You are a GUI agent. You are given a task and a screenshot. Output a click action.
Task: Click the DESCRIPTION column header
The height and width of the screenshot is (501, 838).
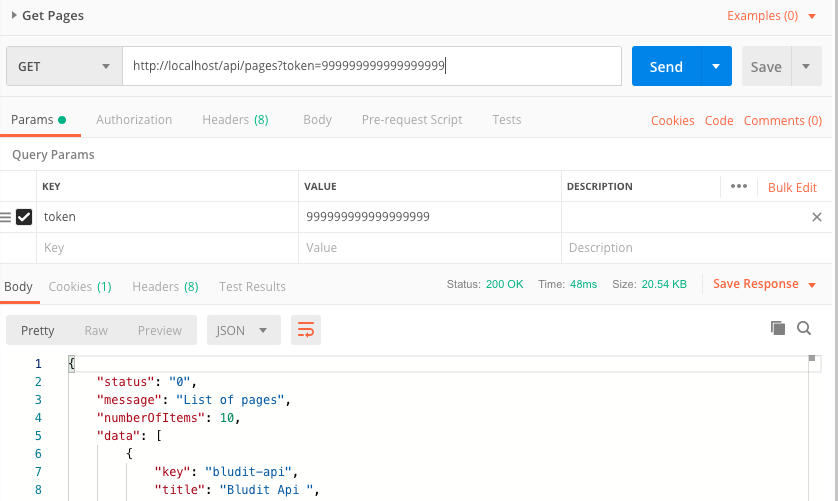599,187
